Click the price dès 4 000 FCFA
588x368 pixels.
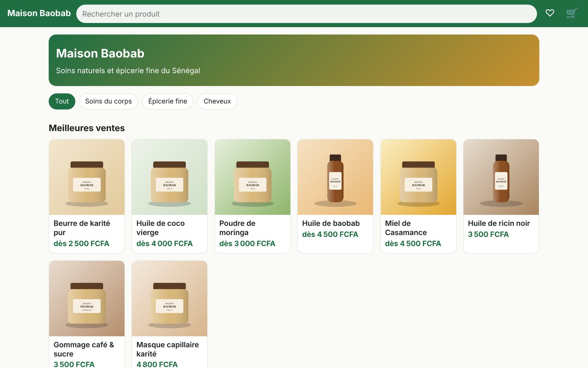[x=164, y=244]
